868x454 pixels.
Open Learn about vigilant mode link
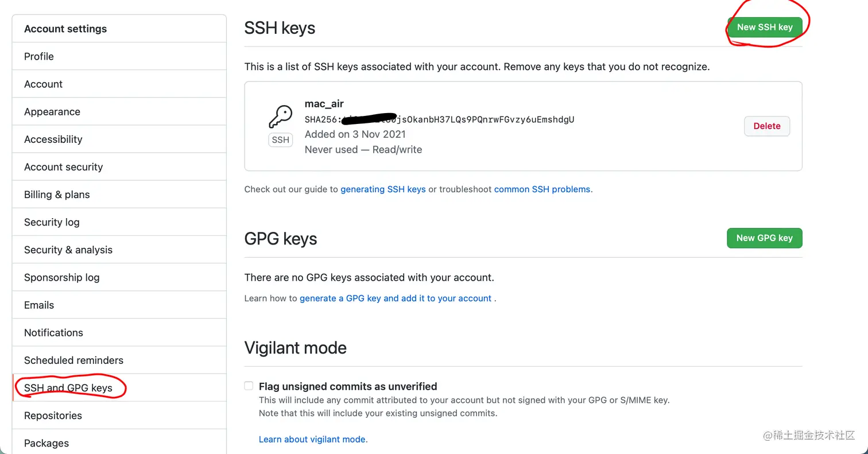pos(312,439)
